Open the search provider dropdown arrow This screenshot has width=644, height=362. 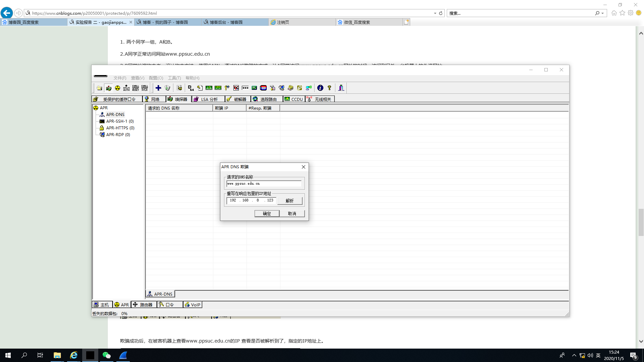(603, 13)
